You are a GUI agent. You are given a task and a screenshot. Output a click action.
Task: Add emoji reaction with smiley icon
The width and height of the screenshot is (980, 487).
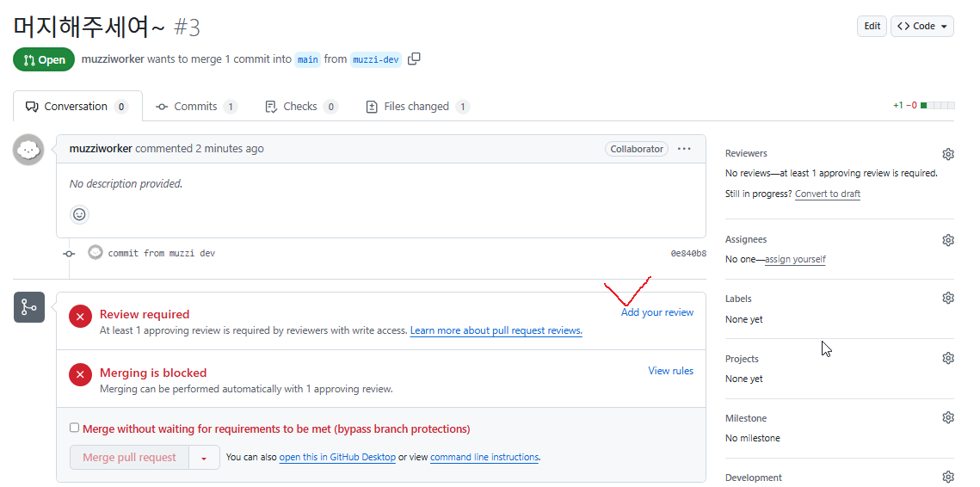coord(79,214)
